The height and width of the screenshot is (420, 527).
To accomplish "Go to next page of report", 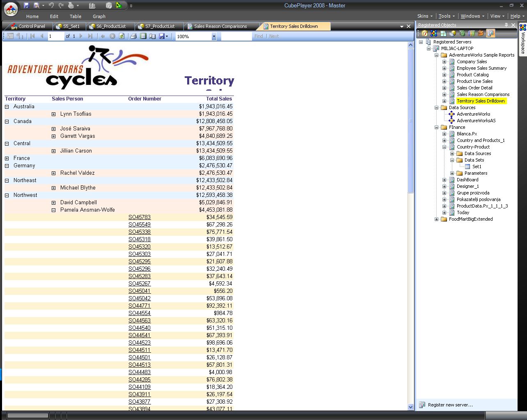I will 81,36.
